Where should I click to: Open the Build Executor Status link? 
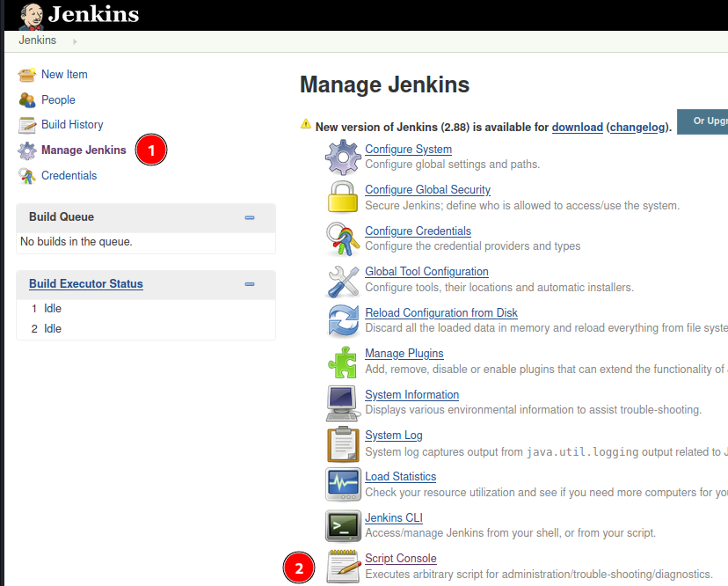[x=86, y=284]
